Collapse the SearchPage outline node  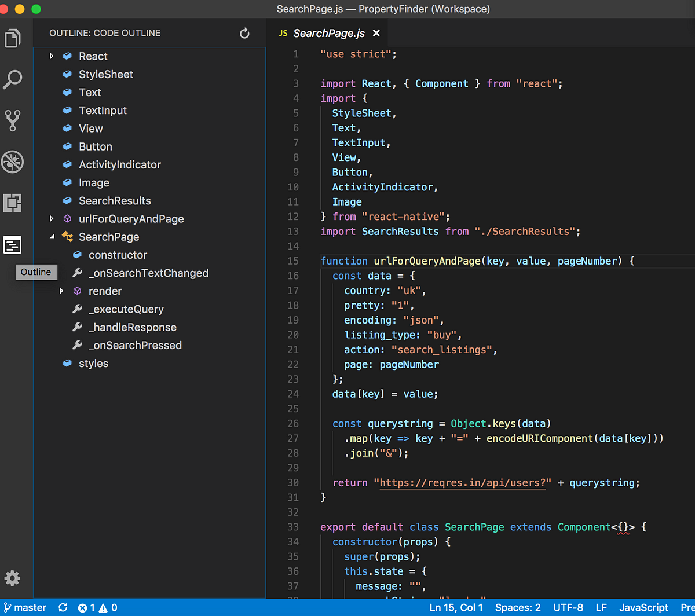52,237
